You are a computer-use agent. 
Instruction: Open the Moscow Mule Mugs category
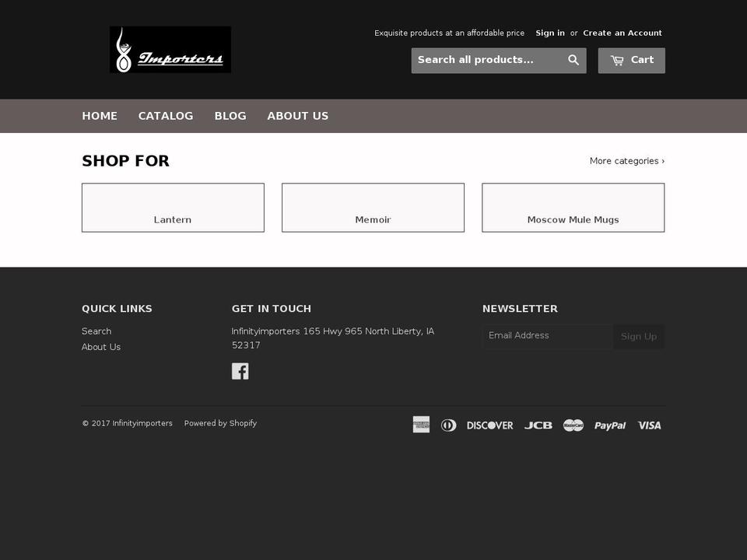(x=573, y=208)
